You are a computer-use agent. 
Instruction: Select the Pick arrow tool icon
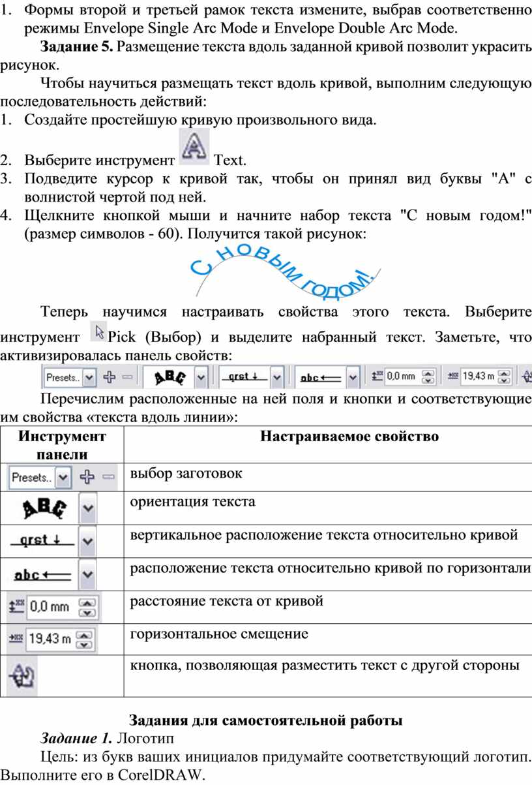coord(100,333)
